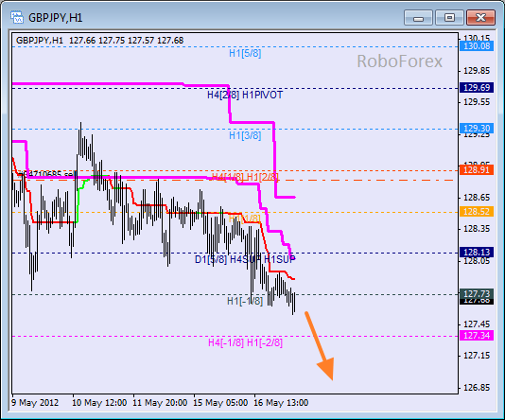Click the 16 May 13:00 time marker
This screenshot has width=505, height=420.
[281, 403]
